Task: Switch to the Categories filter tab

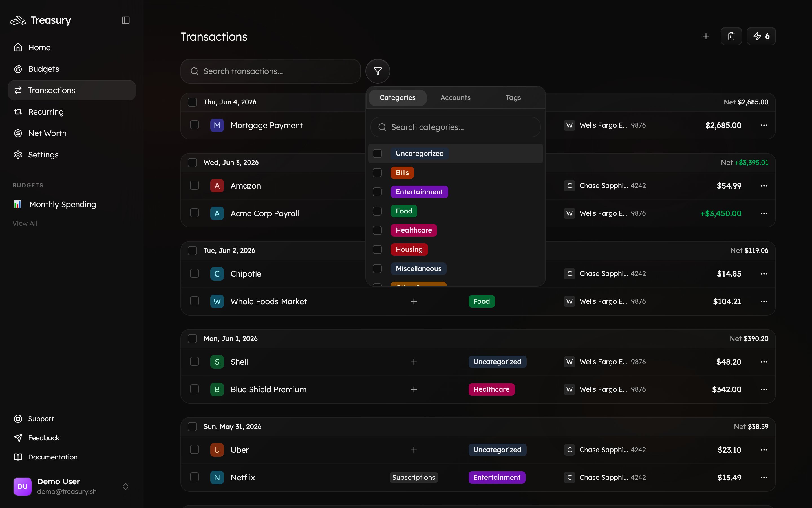Action: [x=398, y=98]
